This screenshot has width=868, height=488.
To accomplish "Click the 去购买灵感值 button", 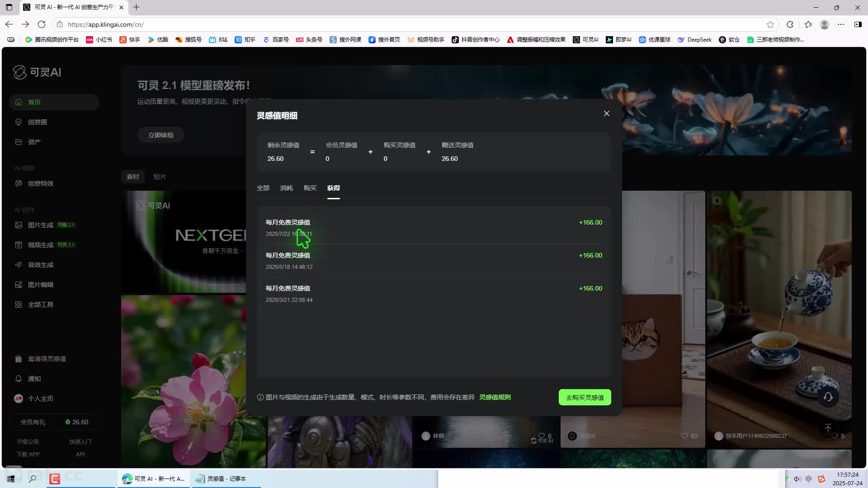I will pos(585,397).
